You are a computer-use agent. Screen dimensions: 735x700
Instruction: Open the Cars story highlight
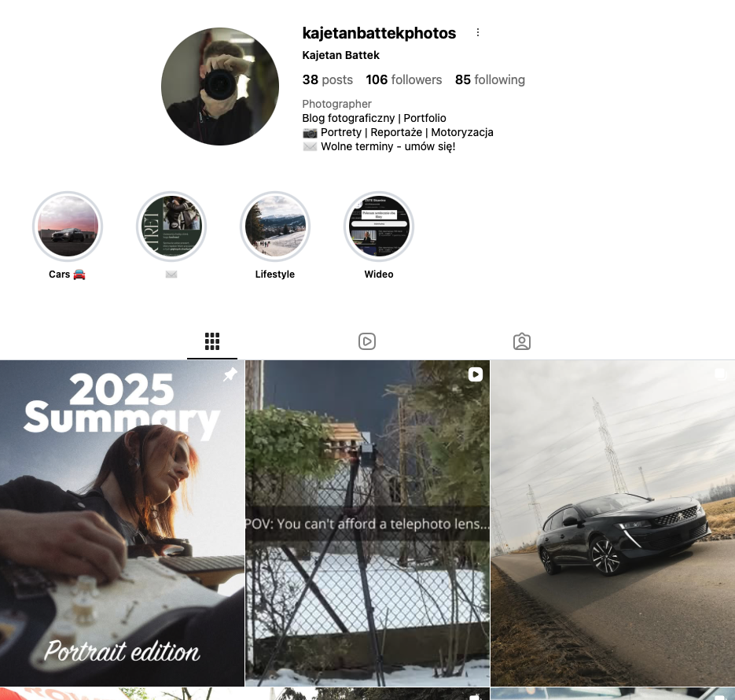pos(68,227)
